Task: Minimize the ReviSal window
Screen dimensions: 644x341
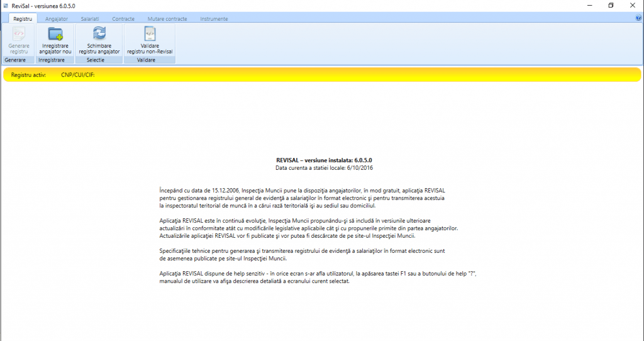Action: tap(590, 6)
